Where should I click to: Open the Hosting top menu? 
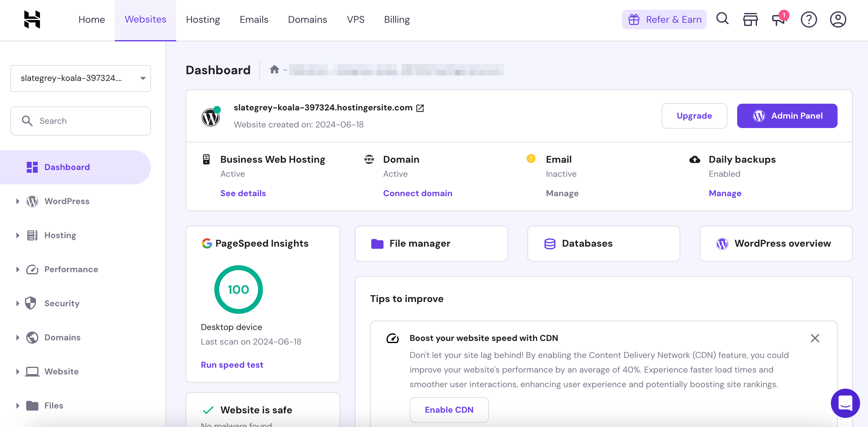[203, 19]
